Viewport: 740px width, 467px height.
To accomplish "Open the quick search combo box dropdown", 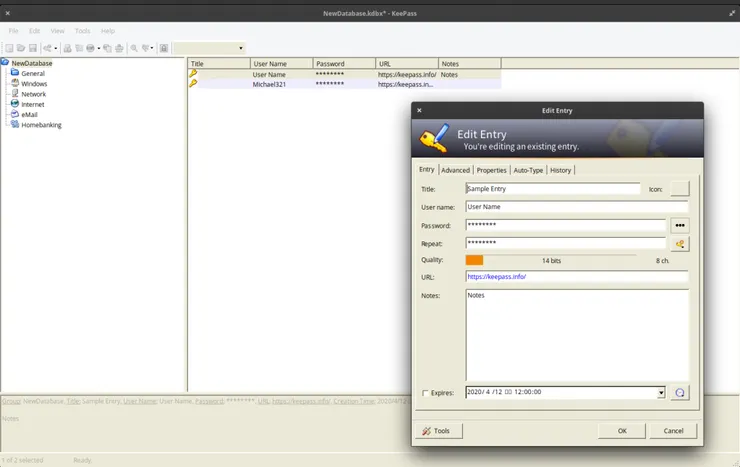I will [241, 48].
